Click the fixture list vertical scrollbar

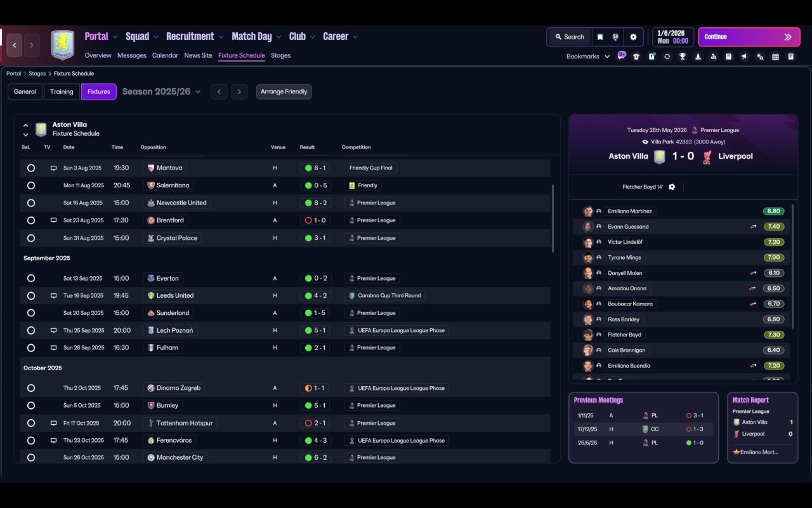[x=553, y=218]
